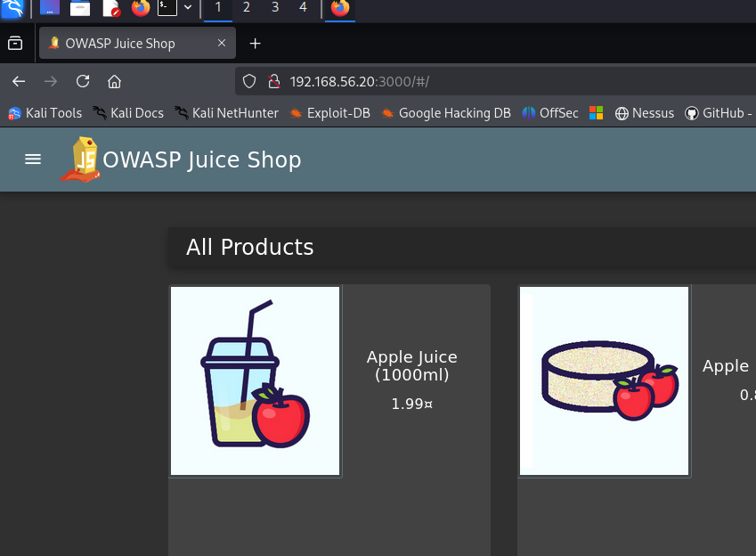This screenshot has height=556, width=756.
Task: Show tracking protection shield info
Action: tap(248, 82)
